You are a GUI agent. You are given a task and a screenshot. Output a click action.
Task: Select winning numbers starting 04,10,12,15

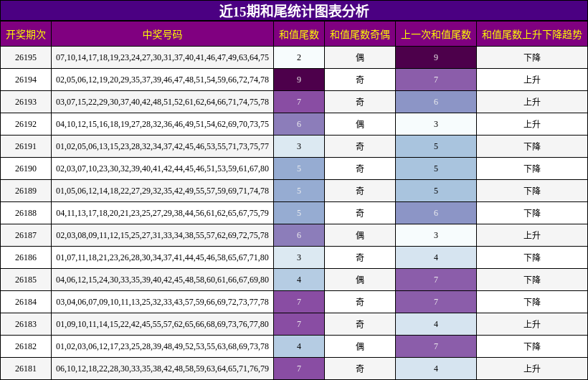pos(162,124)
